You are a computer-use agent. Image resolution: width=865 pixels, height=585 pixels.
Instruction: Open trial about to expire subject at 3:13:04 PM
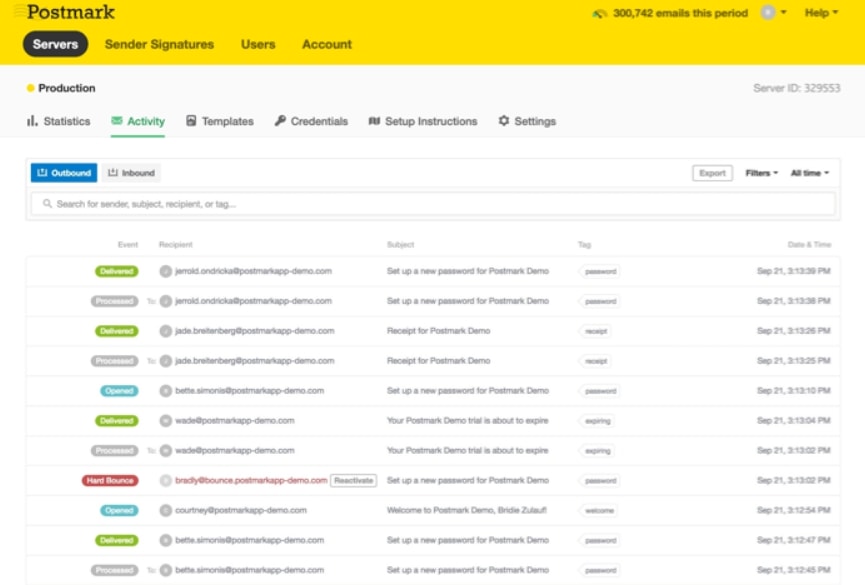point(468,421)
